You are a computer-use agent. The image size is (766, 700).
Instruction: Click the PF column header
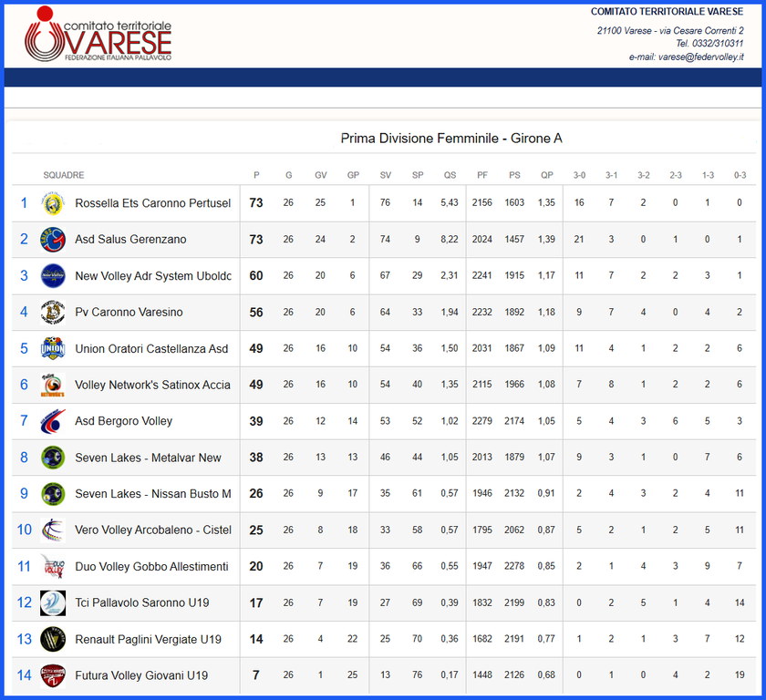[x=482, y=175]
